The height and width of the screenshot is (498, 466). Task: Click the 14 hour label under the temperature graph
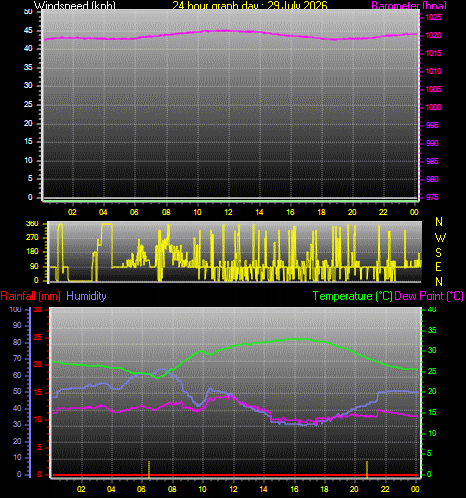[x=264, y=489]
